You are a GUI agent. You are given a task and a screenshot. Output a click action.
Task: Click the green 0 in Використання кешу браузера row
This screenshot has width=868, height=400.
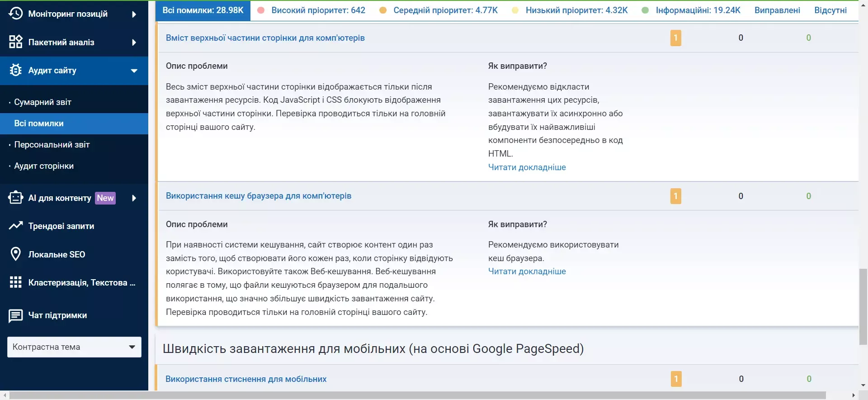tap(809, 196)
